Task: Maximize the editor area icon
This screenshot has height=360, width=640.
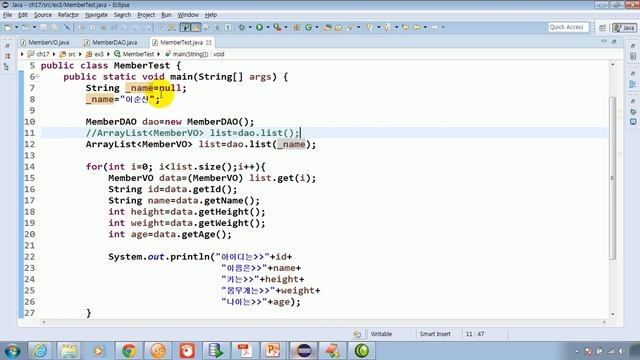Action: (614, 42)
